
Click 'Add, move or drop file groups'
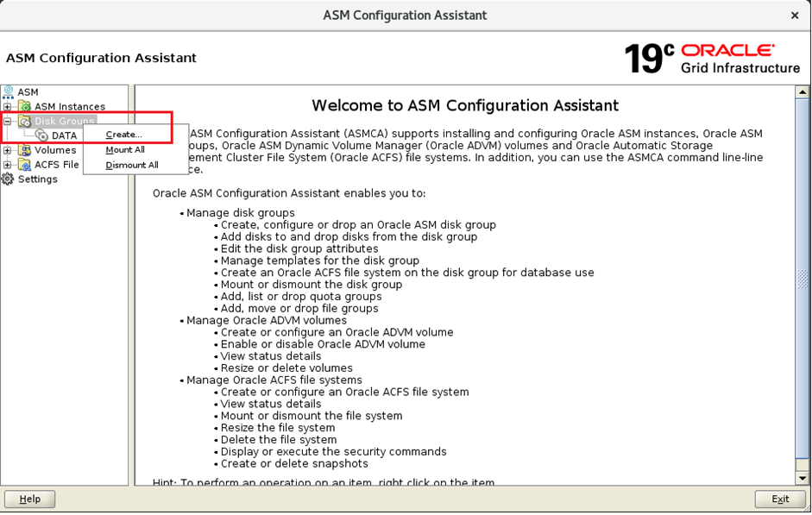point(299,308)
